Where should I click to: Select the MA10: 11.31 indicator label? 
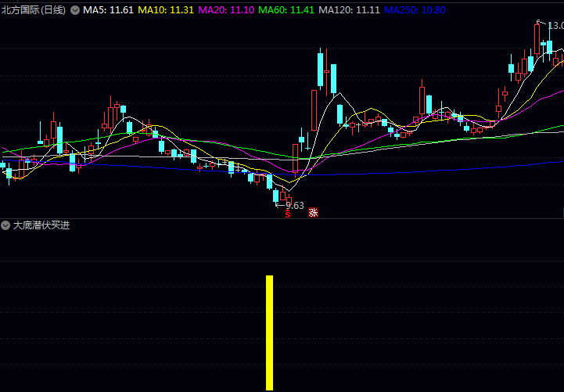tap(166, 10)
